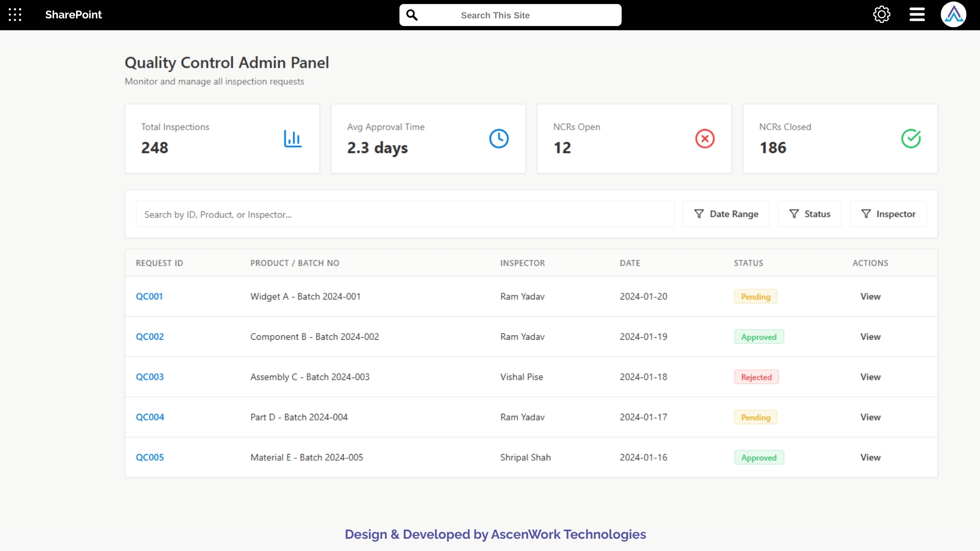Open the Status filter
This screenshot has width=980, height=551.
[810, 214]
